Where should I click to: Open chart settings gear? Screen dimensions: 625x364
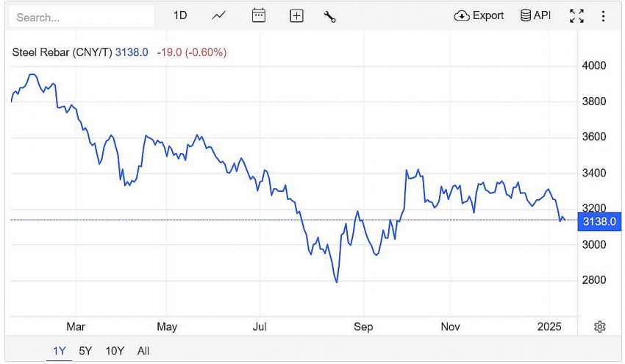click(x=600, y=326)
